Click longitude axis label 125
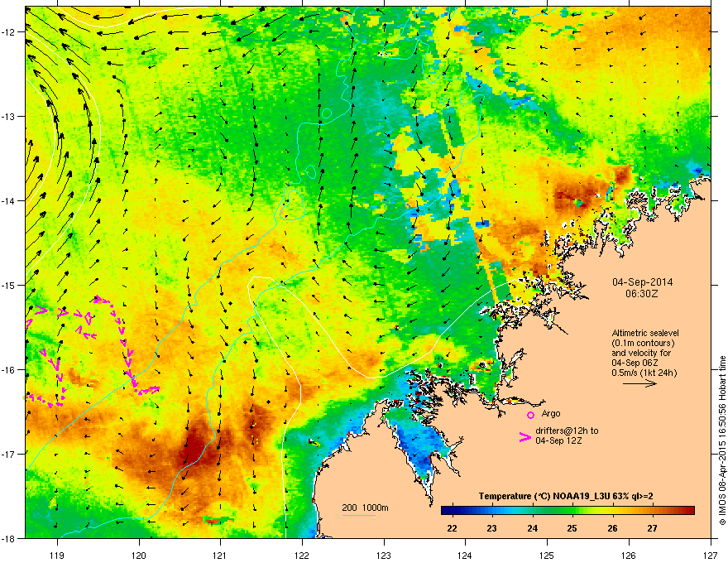The width and height of the screenshot is (728, 563). (547, 555)
